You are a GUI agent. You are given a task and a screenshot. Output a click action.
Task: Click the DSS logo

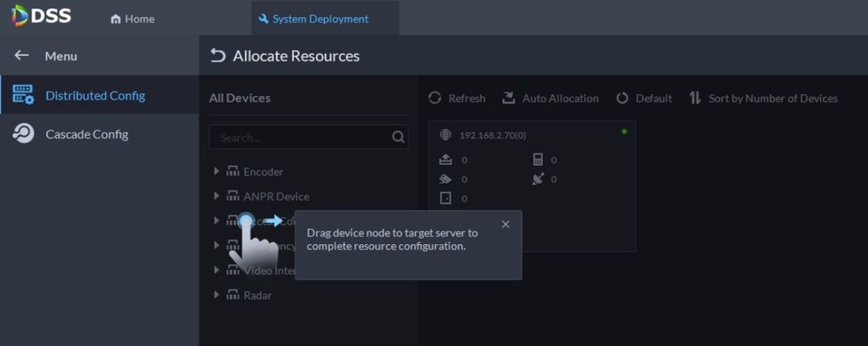pyautogui.click(x=42, y=16)
